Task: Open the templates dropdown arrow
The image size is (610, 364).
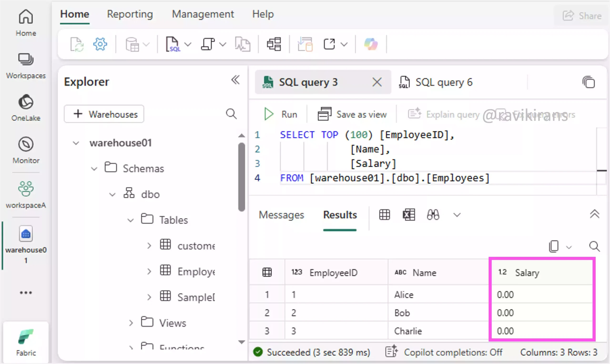Action: 223,45
